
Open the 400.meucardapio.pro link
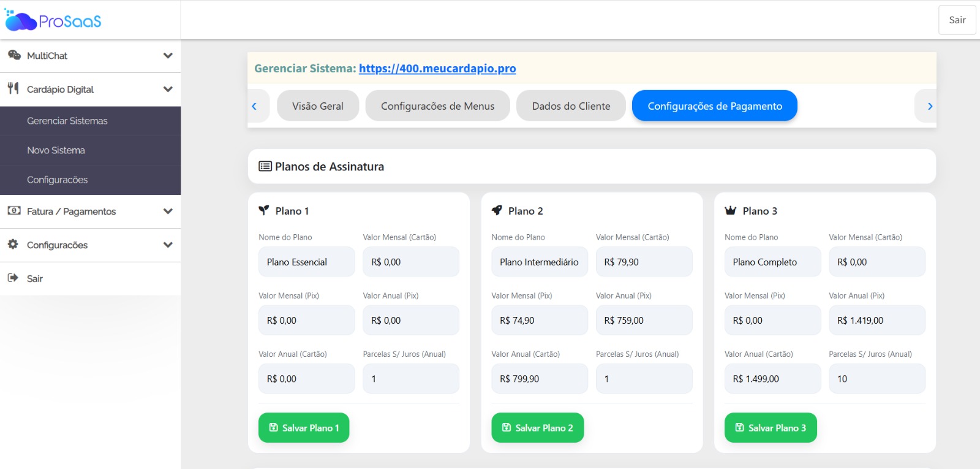pos(437,69)
